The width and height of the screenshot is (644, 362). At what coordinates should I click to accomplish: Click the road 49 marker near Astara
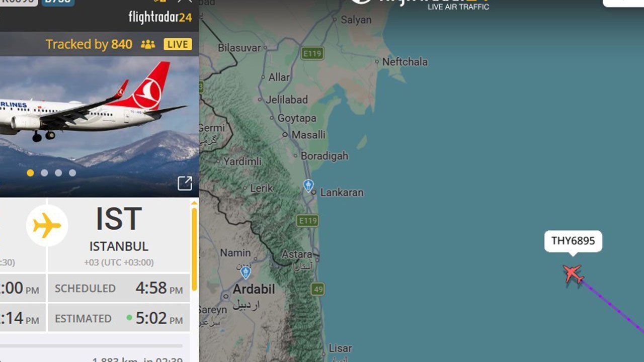[x=317, y=289]
